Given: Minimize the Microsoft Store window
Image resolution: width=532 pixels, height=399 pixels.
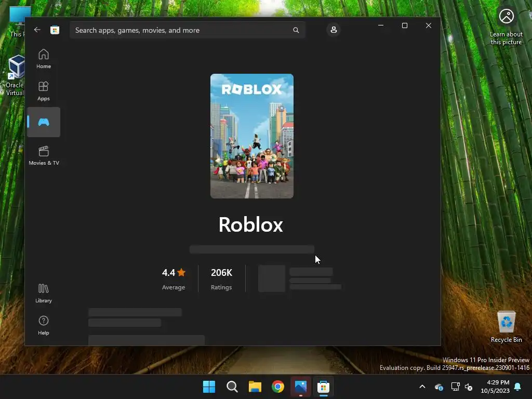Looking at the screenshot, I should 381,25.
